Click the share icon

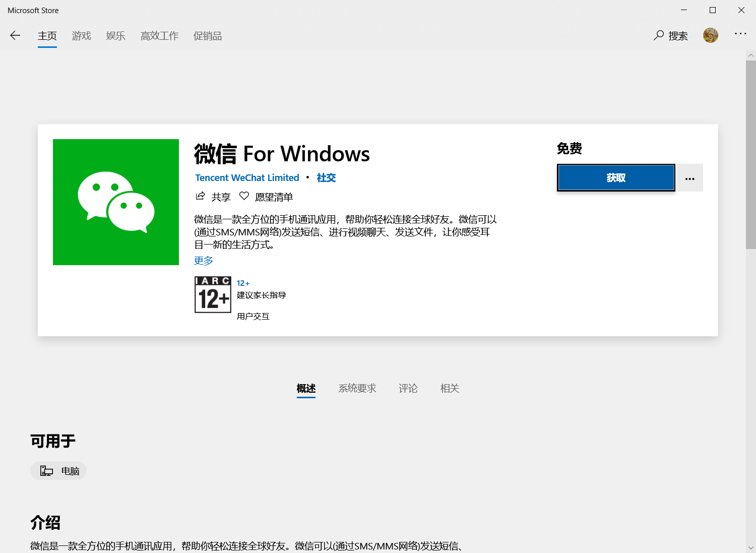[x=200, y=196]
